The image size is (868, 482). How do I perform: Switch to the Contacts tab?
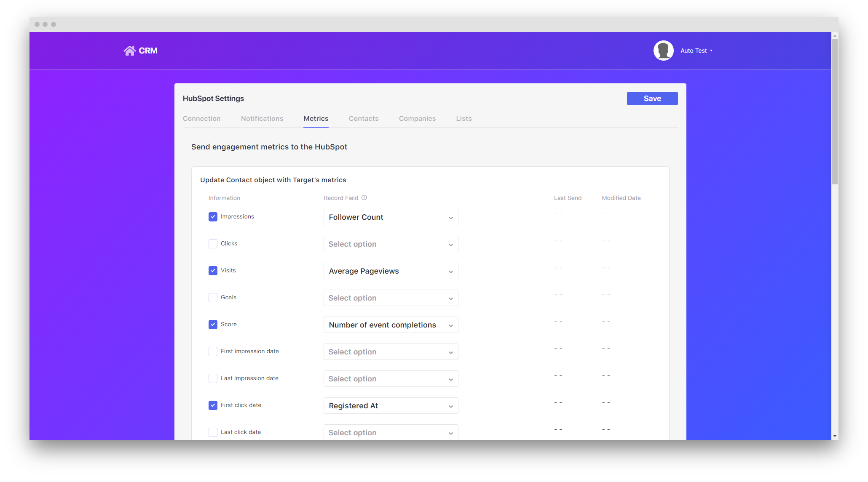(x=363, y=119)
